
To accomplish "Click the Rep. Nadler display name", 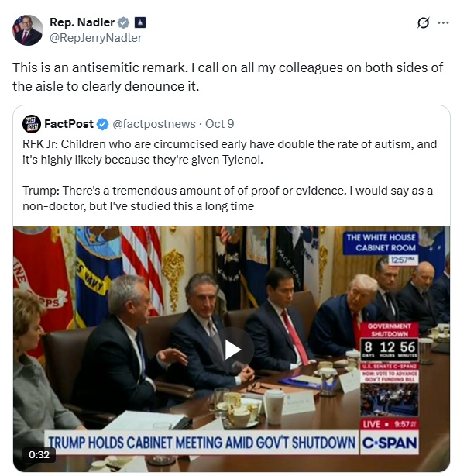I will (x=82, y=22).
